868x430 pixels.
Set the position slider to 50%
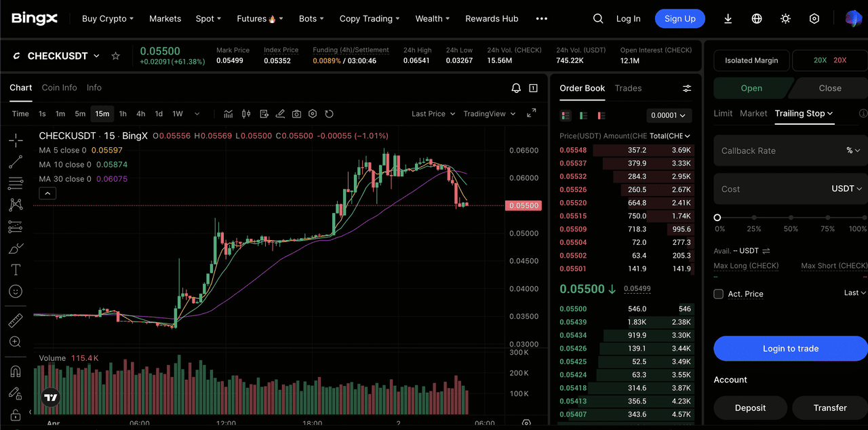791,218
